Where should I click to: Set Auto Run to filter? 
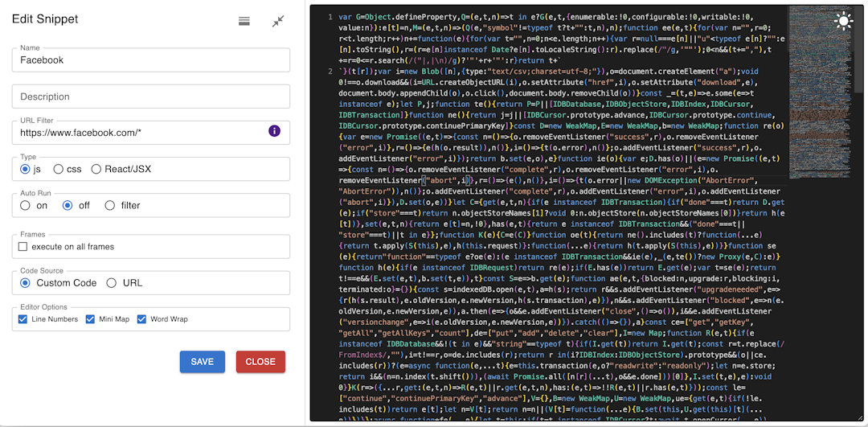pyautogui.click(x=110, y=205)
